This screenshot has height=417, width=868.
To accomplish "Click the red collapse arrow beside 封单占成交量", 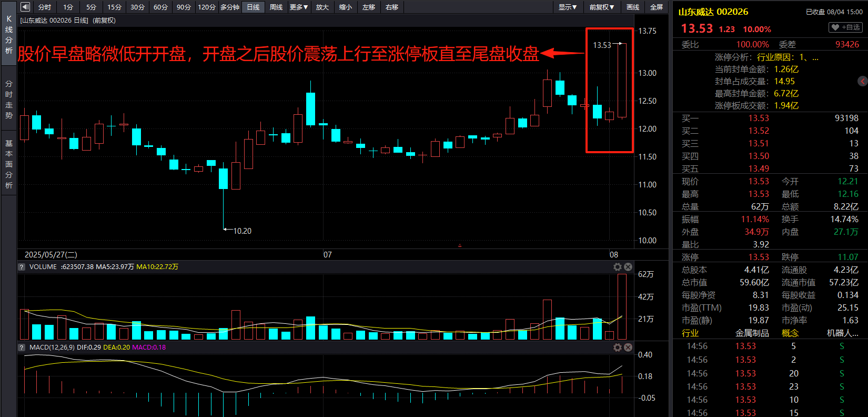I will 863,81.
